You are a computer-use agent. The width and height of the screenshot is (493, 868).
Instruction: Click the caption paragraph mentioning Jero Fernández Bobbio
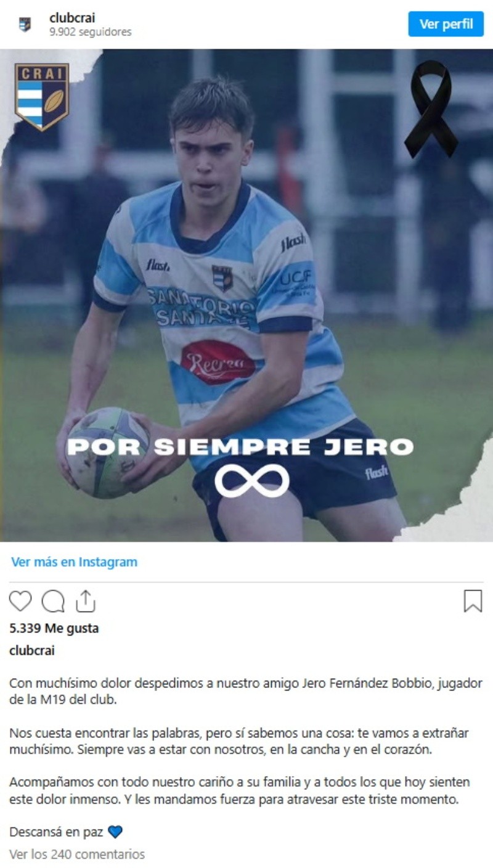coord(246,692)
